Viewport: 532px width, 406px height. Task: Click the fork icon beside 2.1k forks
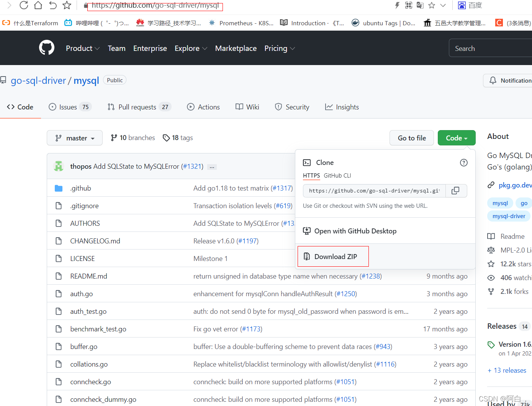pos(491,292)
